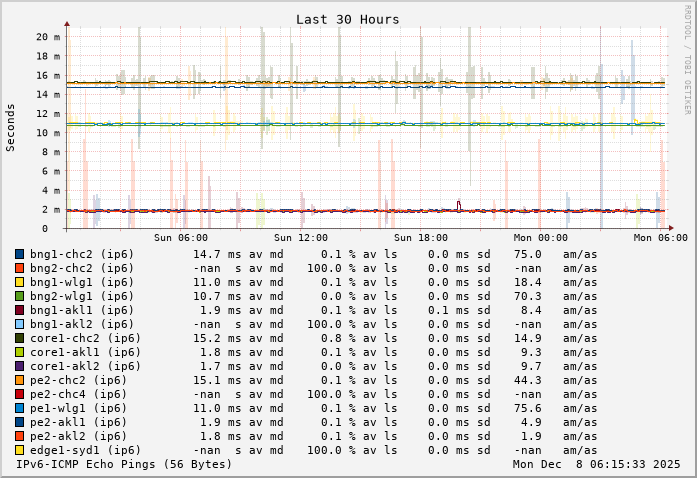This screenshot has height=478, width=697.
Task: Select the bng2-chc2 (ip6) legend label
Action: pyautogui.click(x=82, y=268)
